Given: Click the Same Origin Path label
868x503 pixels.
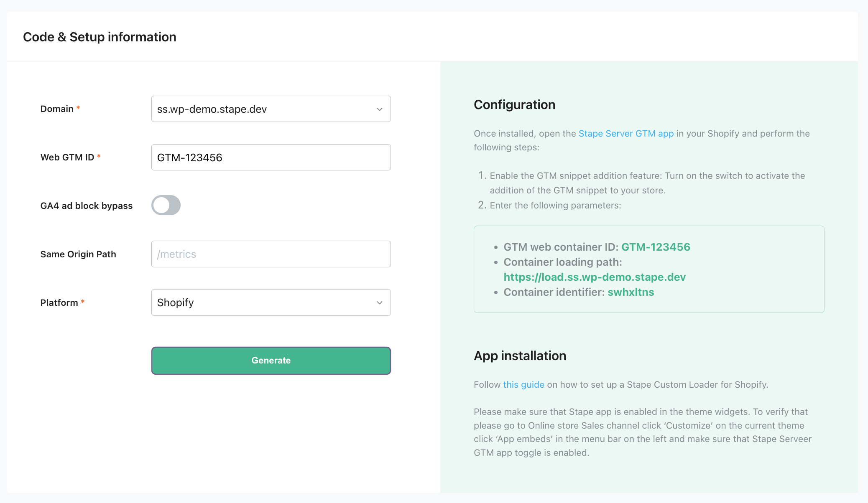Looking at the screenshot, I should click(x=78, y=254).
